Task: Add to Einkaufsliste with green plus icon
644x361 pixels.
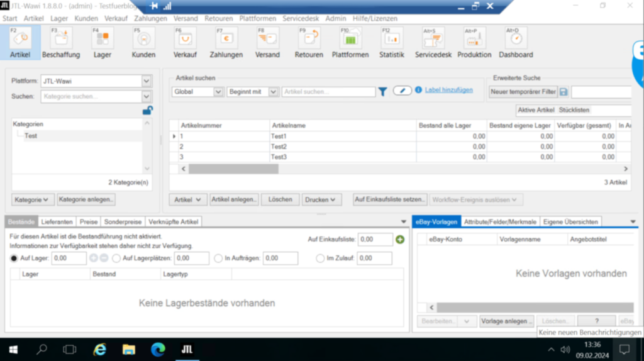Action: [x=399, y=240]
